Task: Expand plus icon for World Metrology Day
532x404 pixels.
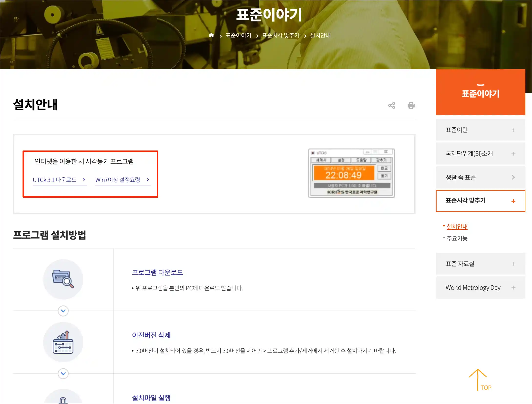Action: [x=513, y=288]
